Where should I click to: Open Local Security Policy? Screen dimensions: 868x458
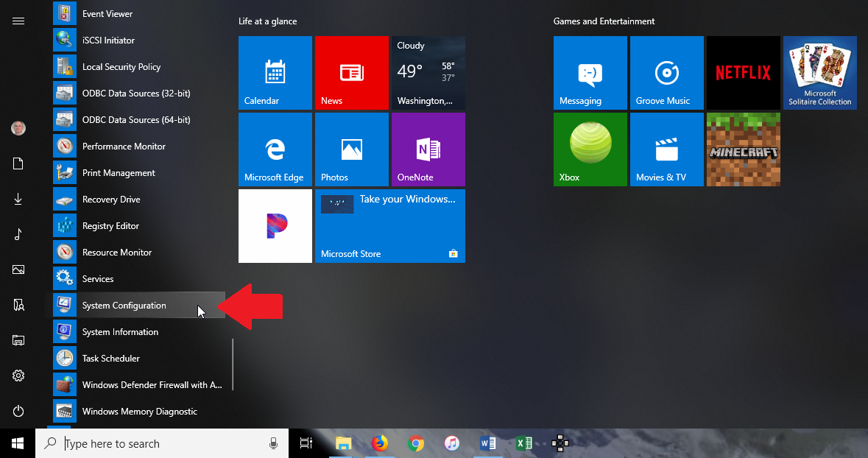click(x=138, y=67)
